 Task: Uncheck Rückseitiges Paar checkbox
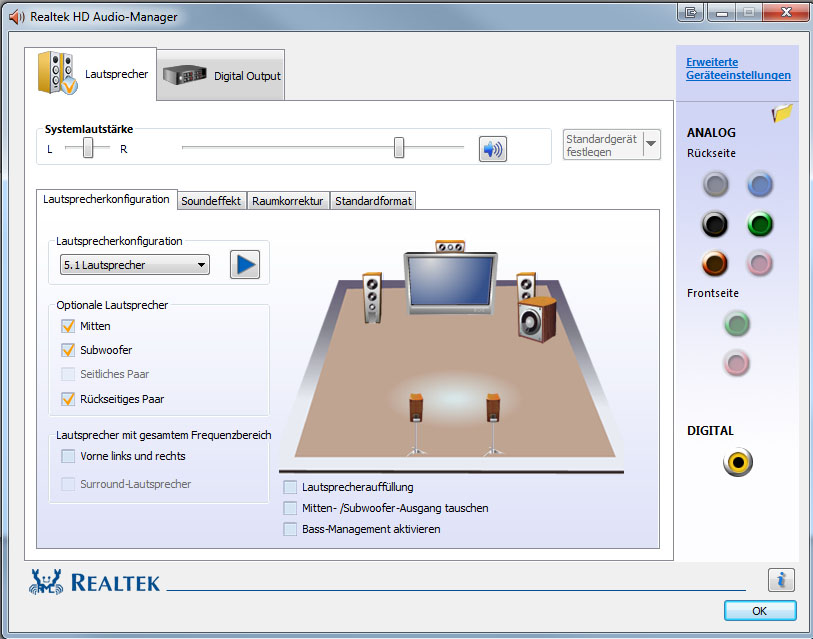pyautogui.click(x=68, y=399)
